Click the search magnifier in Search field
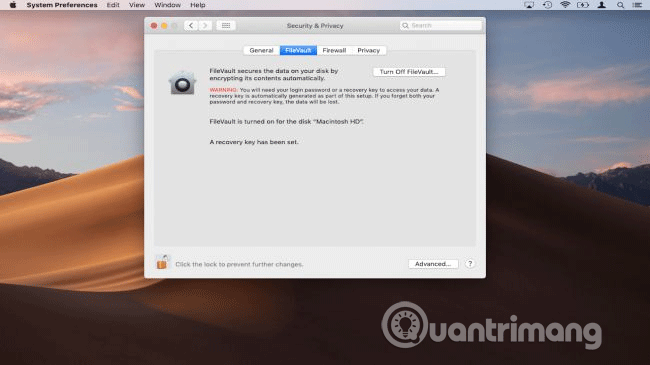Image resolution: width=650 pixels, height=365 pixels. point(405,25)
